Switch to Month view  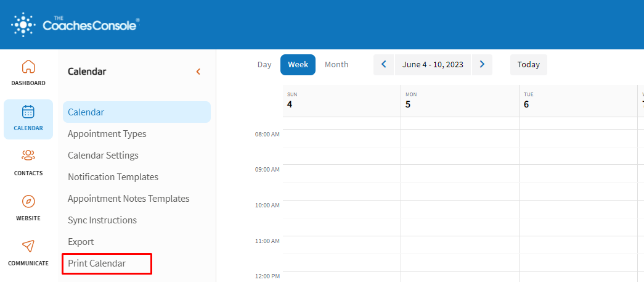(x=336, y=65)
